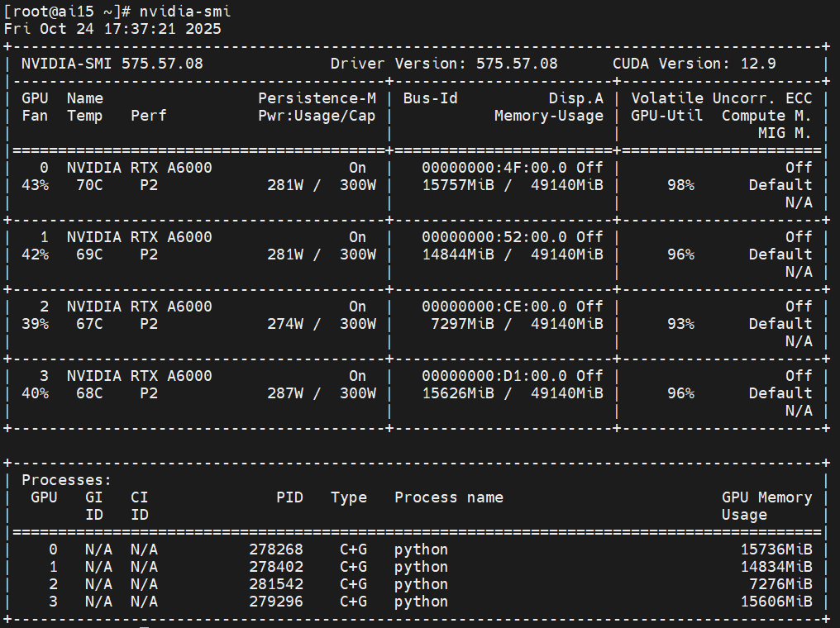Click the 274W power usage value
840x628 pixels.
coord(285,324)
